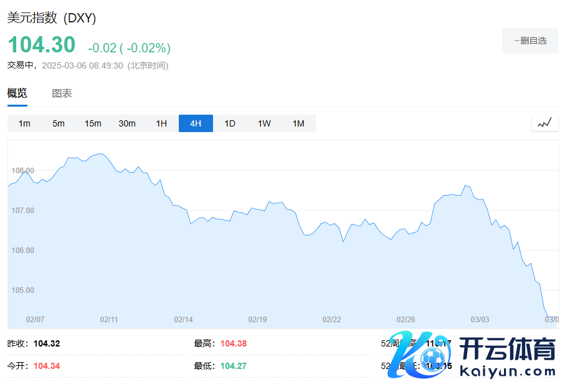Choose the 15m interval

coord(93,123)
